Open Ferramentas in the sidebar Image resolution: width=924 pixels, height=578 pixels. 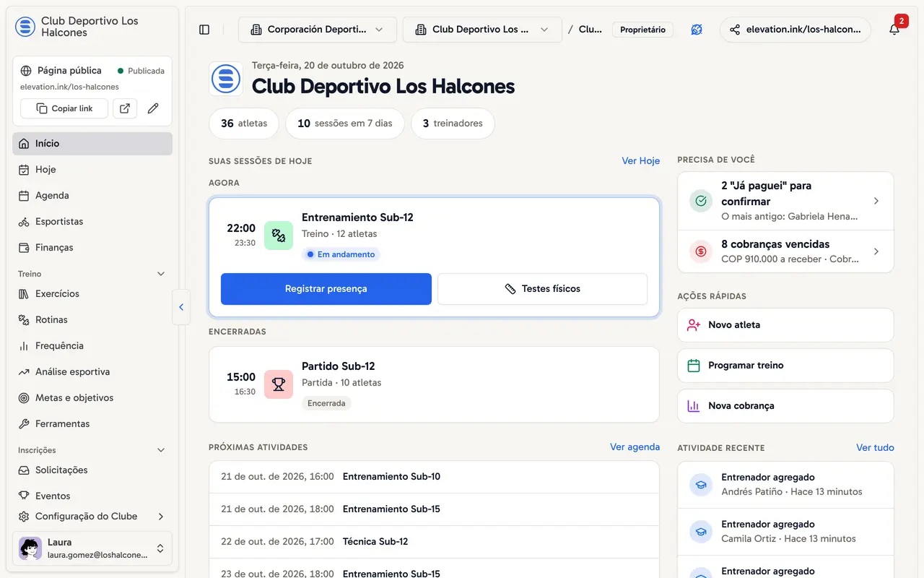pos(92,424)
